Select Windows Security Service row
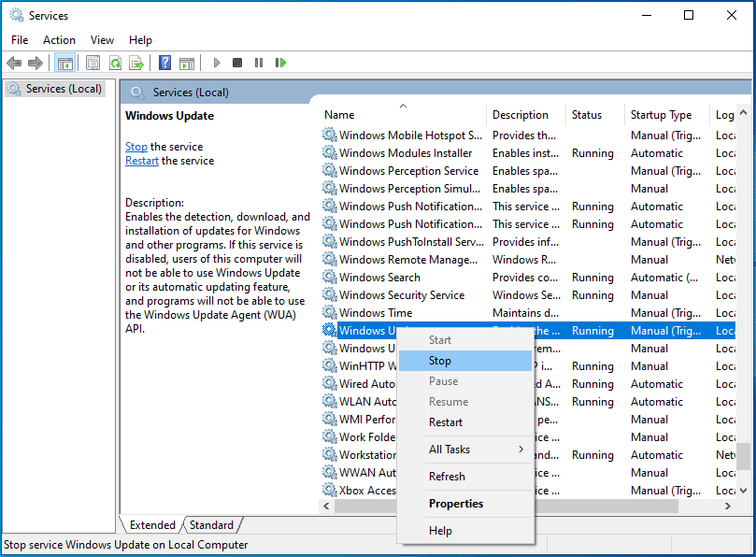Screen dimensions: 756x557 (x=528, y=295)
